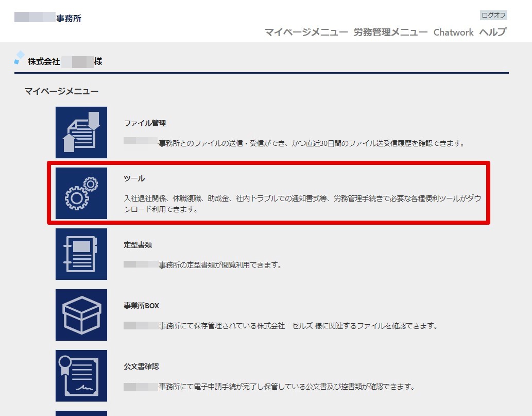532x416 pixels.
Task: Click the 株式会社 customer name heading
Action: pyautogui.click(x=65, y=61)
